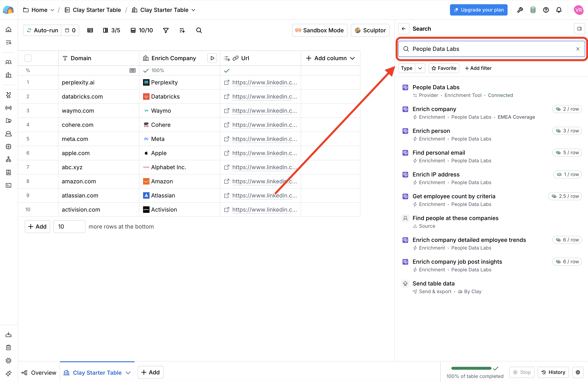Open the VR user avatar menu
The image size is (588, 382).
click(578, 10)
